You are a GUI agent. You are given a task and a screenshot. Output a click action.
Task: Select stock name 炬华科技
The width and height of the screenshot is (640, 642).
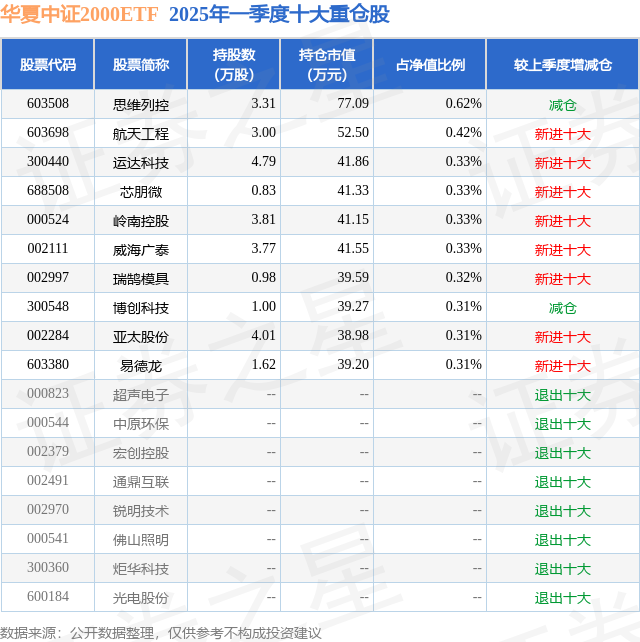click(141, 570)
